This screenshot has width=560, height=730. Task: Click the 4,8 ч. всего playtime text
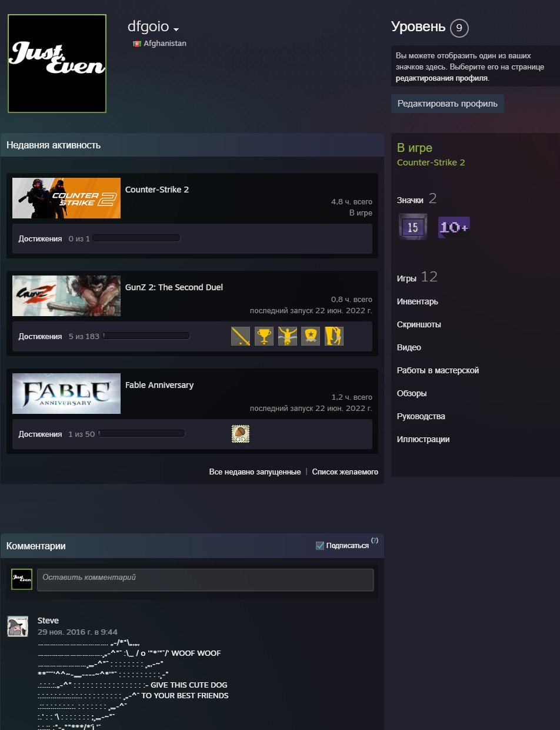click(x=352, y=202)
